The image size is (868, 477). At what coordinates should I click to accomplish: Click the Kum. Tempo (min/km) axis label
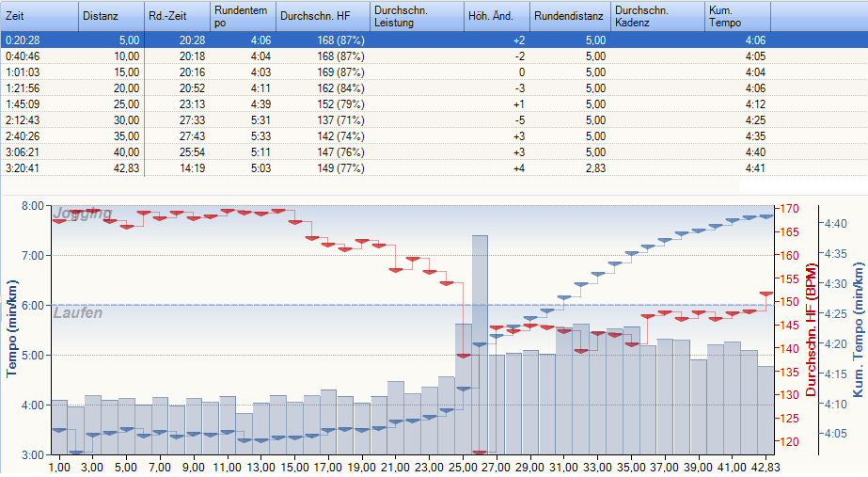click(x=858, y=329)
